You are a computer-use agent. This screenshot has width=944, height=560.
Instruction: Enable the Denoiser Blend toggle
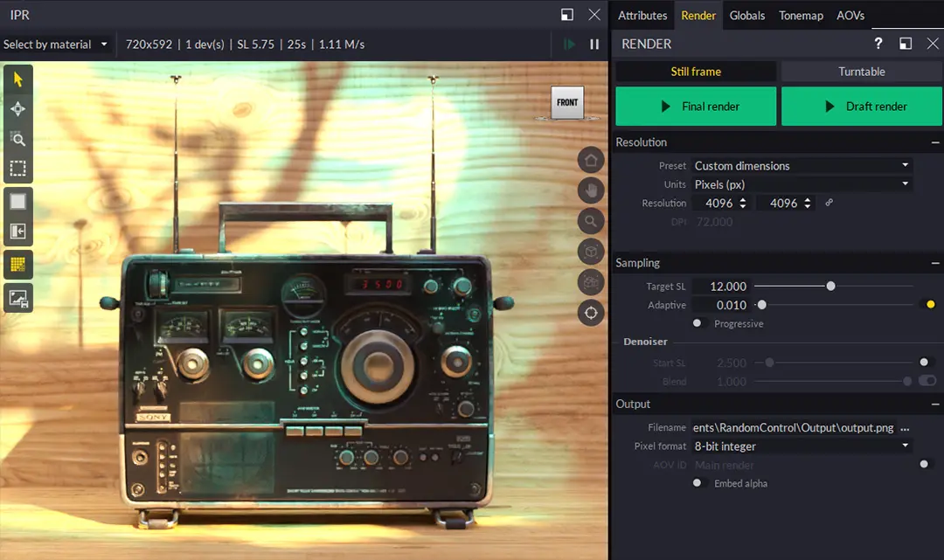pyautogui.click(x=928, y=381)
